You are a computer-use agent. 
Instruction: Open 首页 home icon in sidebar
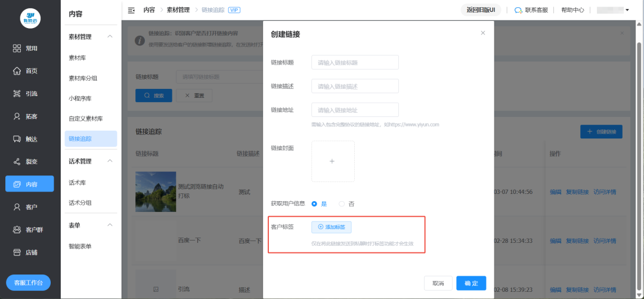pyautogui.click(x=17, y=71)
